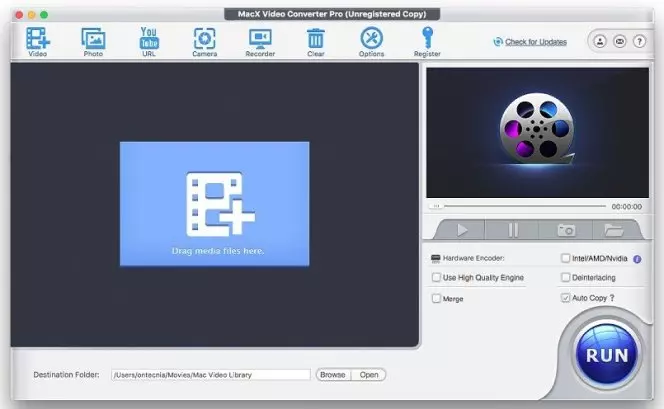Play the preview video
This screenshot has width=664, height=409.
pos(462,230)
